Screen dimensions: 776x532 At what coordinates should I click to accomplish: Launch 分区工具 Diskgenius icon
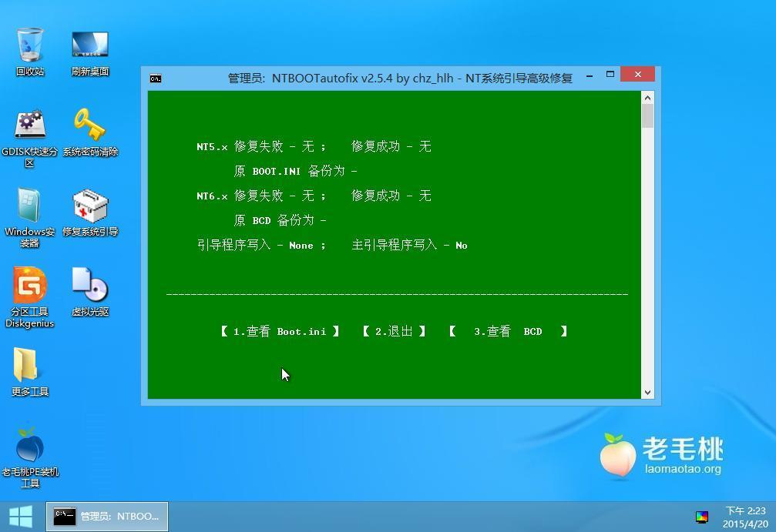click(30, 298)
